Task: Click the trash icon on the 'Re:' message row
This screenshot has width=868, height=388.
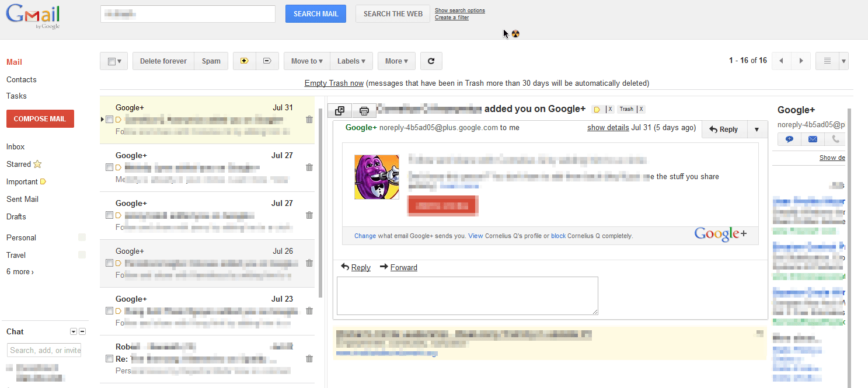Action: pyautogui.click(x=309, y=359)
